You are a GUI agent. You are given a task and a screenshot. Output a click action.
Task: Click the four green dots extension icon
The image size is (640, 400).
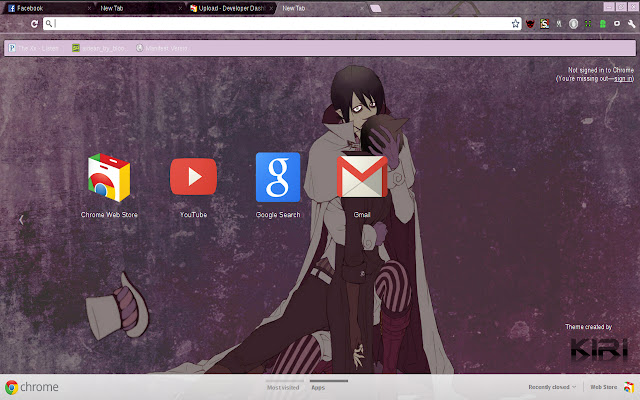(x=588, y=24)
